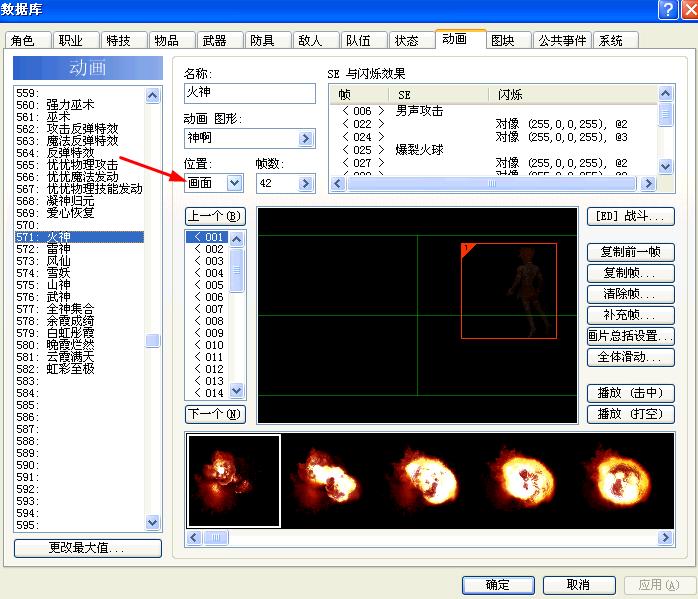Select animation 580: 晚霞烂然
698x599 pixels.
[x=79, y=345]
